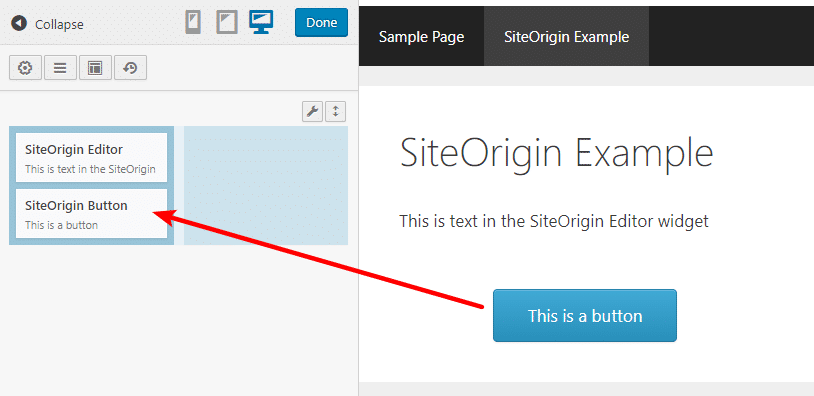Open the SiteOrigin Example menu item

pos(566,36)
